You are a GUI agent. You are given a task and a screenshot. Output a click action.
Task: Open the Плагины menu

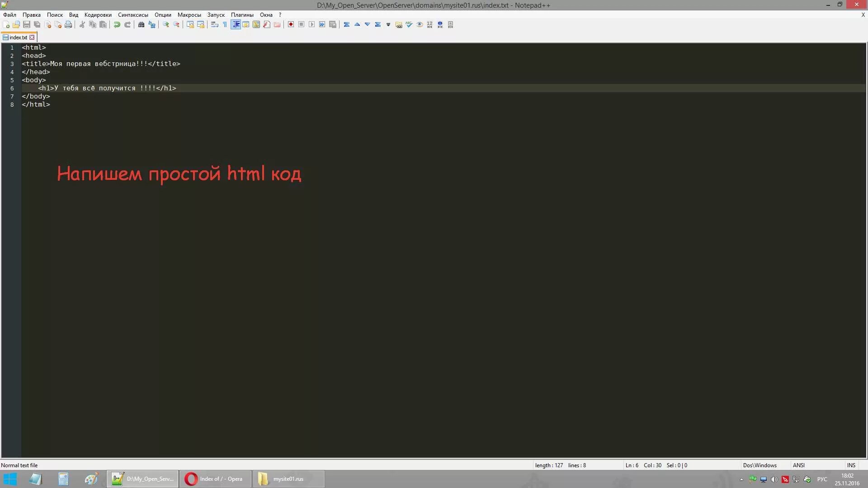(242, 15)
